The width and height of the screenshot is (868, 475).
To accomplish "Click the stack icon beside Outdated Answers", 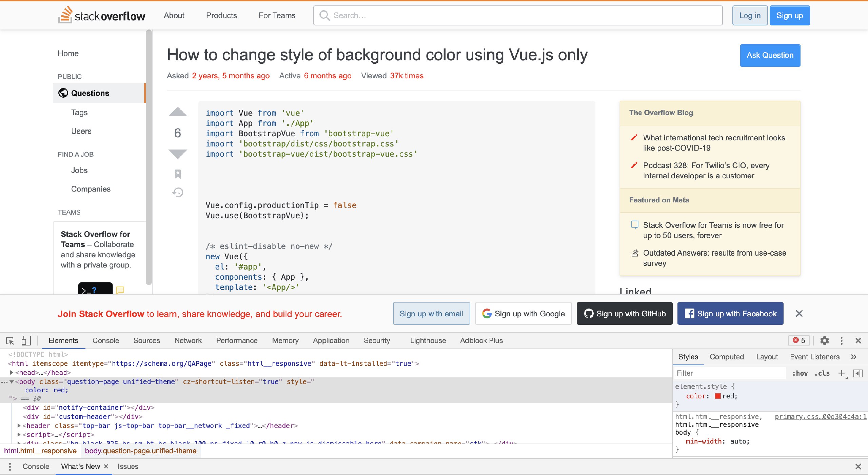I will (x=634, y=253).
